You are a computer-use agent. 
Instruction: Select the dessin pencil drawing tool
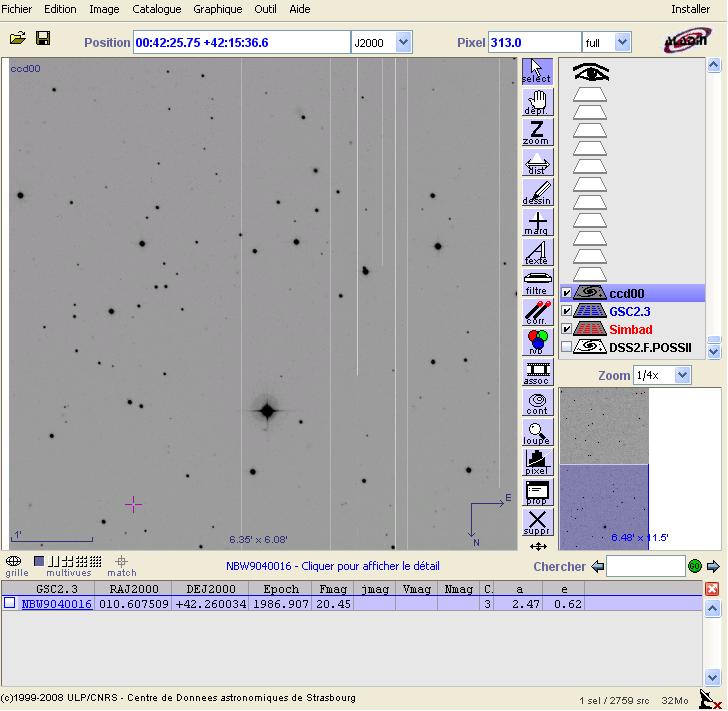537,192
